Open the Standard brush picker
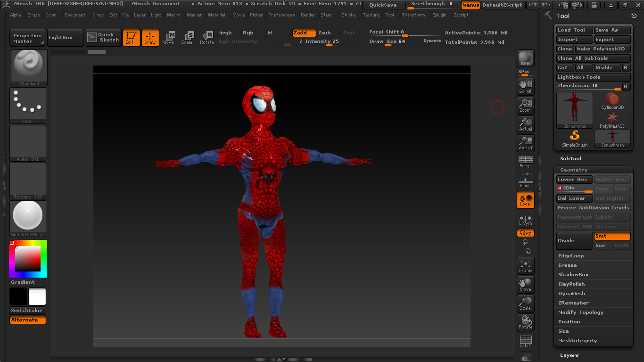This screenshot has width=644, height=362. [x=29, y=68]
